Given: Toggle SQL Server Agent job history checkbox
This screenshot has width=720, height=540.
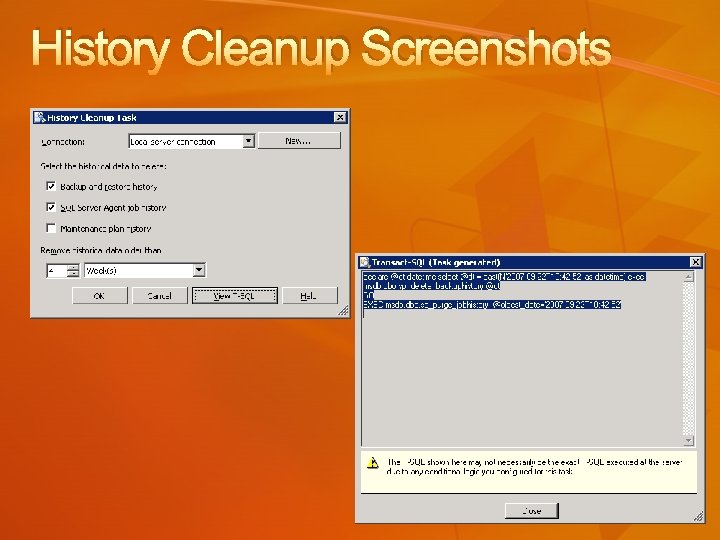Looking at the screenshot, I should (51, 207).
